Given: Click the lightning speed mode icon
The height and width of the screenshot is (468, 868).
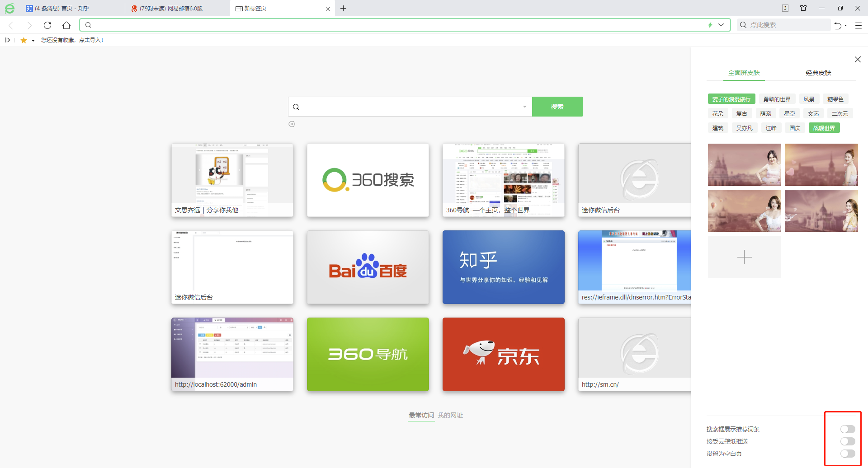Looking at the screenshot, I should (710, 25).
